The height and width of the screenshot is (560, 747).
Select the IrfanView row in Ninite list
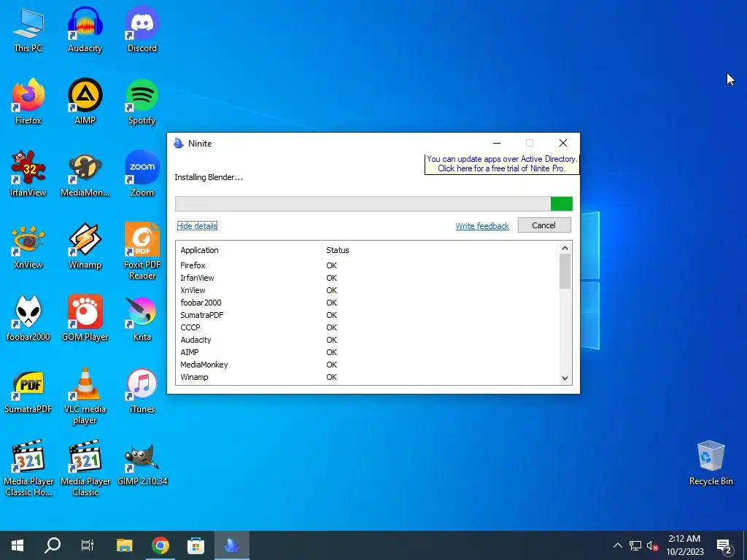pos(367,278)
